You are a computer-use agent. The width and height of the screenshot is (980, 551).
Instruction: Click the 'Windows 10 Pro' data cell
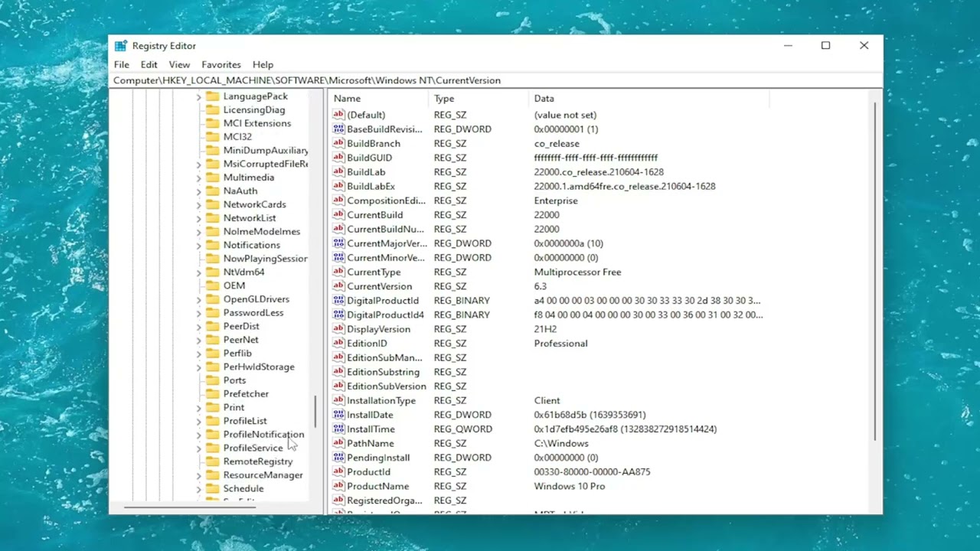569,486
